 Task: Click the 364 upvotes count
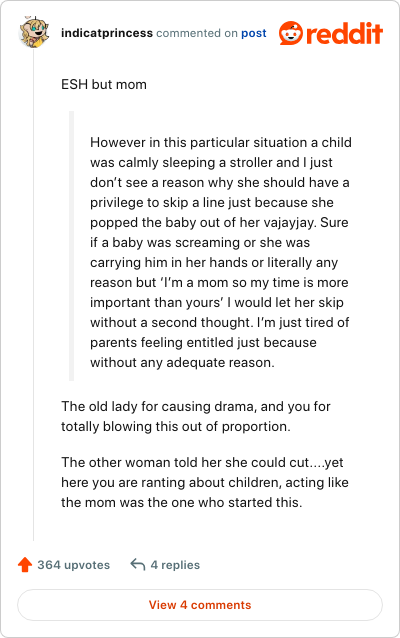(x=74, y=565)
